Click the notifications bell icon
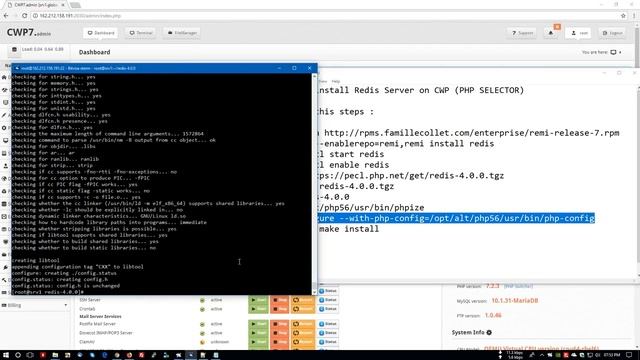This screenshot has height=360, width=640. (551, 33)
